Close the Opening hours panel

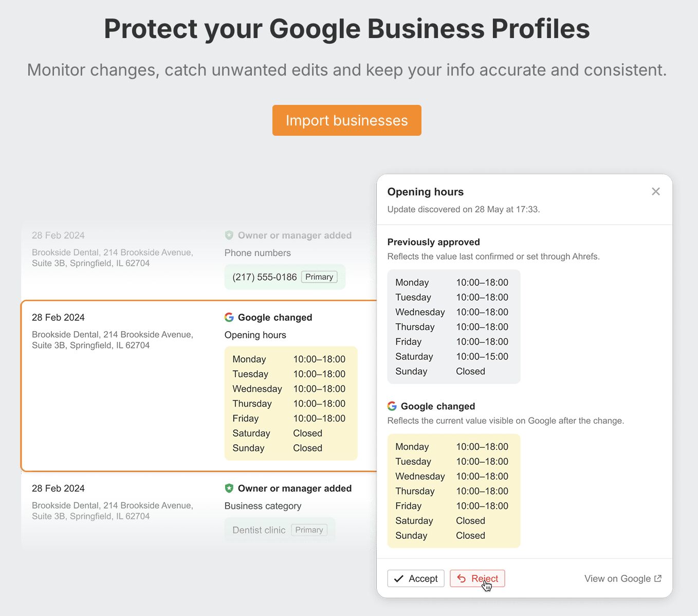655,192
